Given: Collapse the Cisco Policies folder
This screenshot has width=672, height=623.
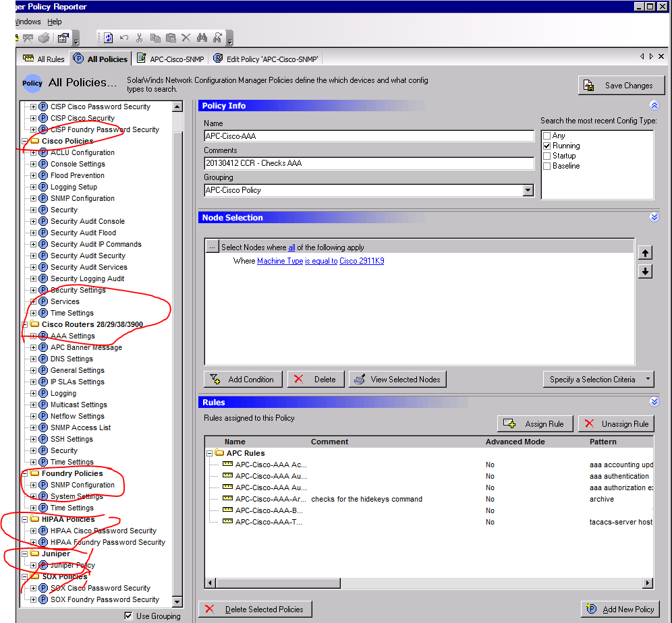Looking at the screenshot, I should [x=25, y=141].
